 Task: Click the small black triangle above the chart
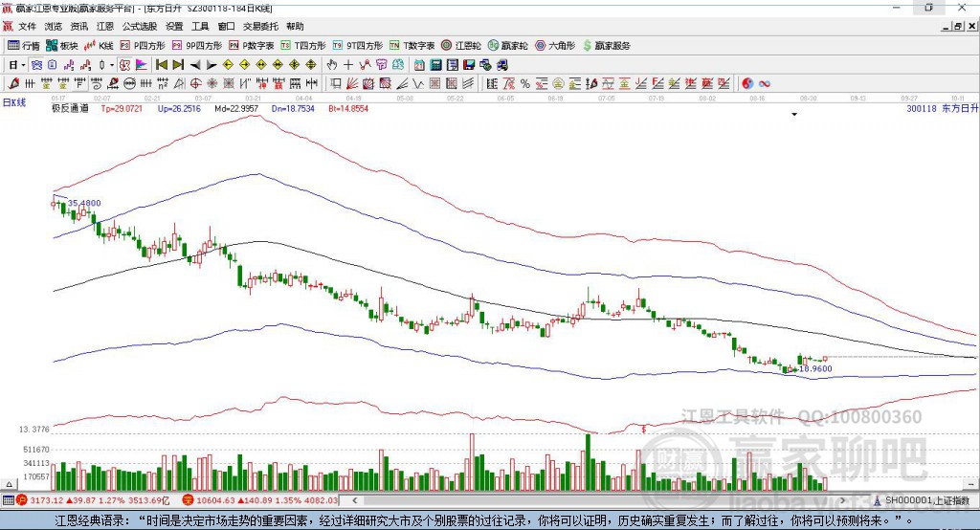[794, 115]
